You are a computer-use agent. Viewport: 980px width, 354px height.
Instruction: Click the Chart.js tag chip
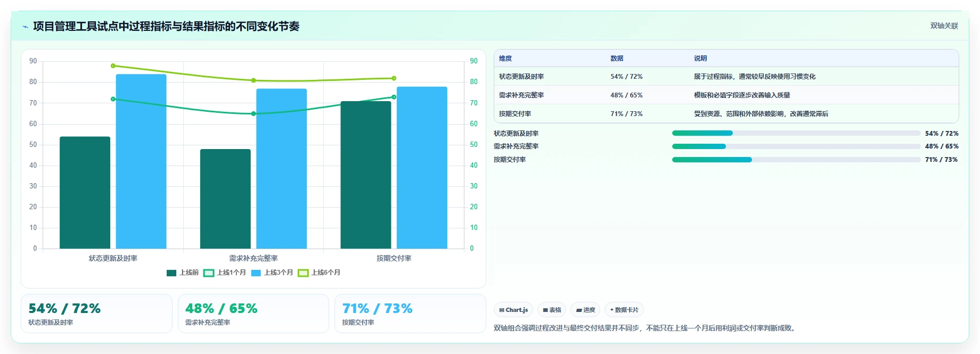point(513,310)
